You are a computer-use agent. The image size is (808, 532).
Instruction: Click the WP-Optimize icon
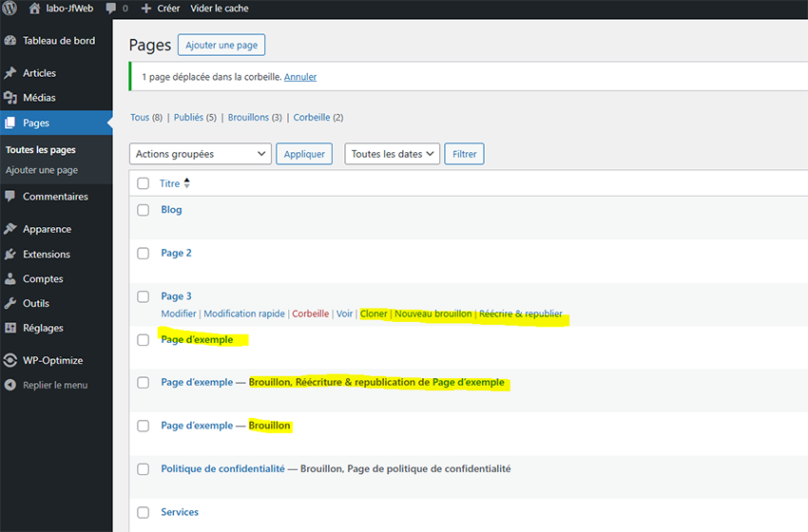click(10, 360)
